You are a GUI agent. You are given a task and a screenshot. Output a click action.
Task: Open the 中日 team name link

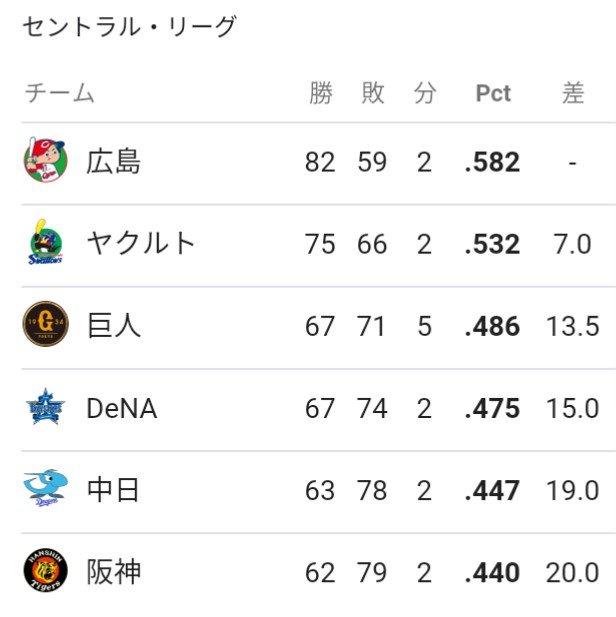113,490
